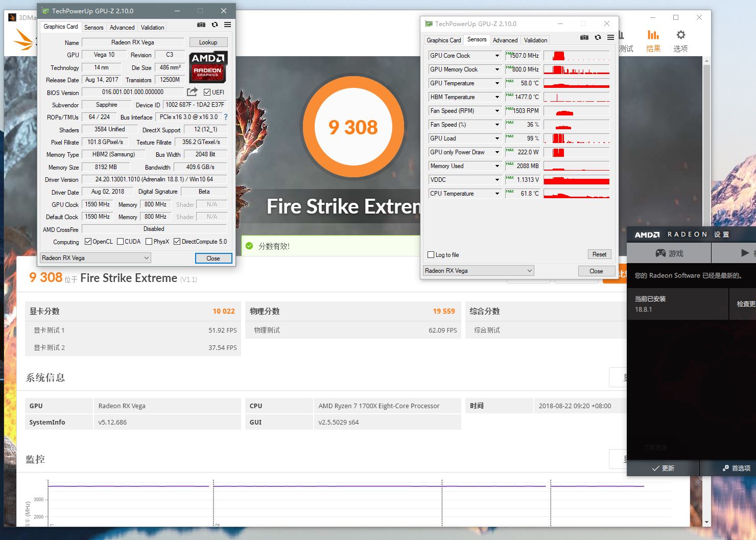The width and height of the screenshot is (756, 540).
Task: Click the installed version 18.8.1 text
Action: coord(644,310)
